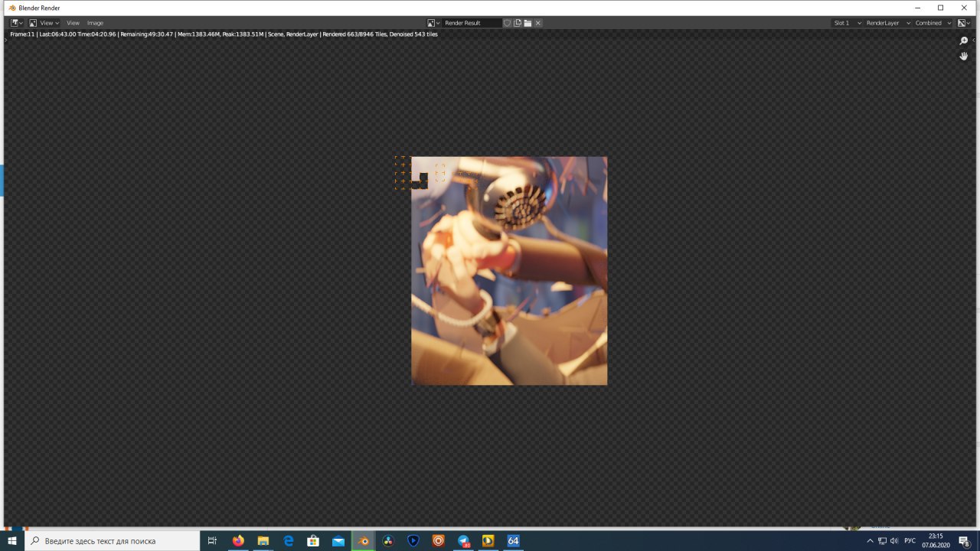The image size is (980, 551).
Task: Open the View mode dropdown in header
Action: pyautogui.click(x=44, y=23)
